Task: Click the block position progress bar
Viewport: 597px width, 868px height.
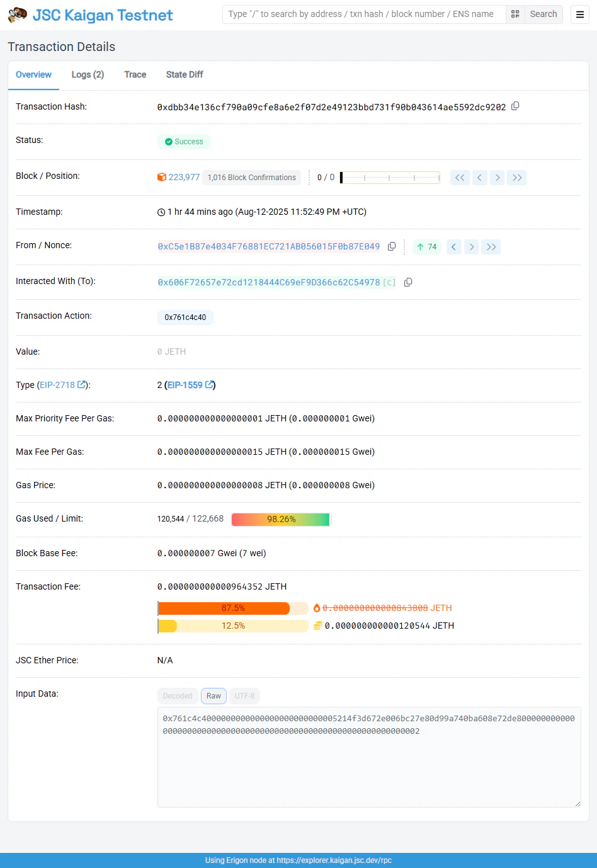Action: (390, 178)
